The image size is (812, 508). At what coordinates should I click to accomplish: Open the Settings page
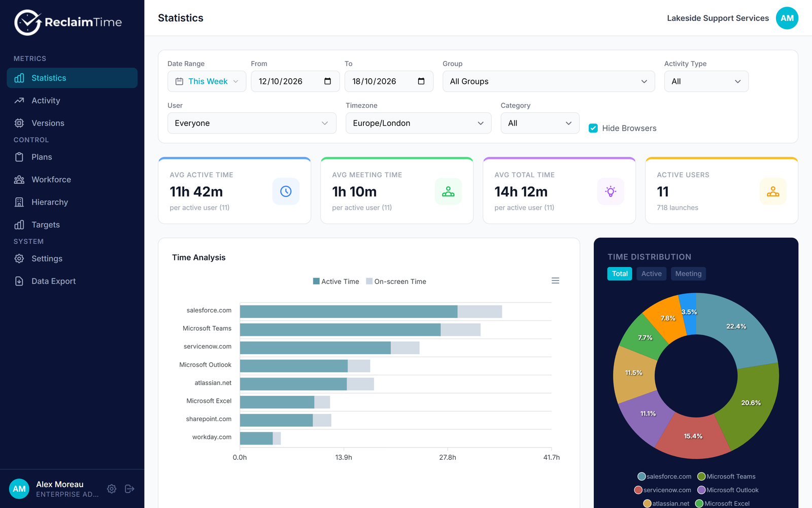click(72, 259)
